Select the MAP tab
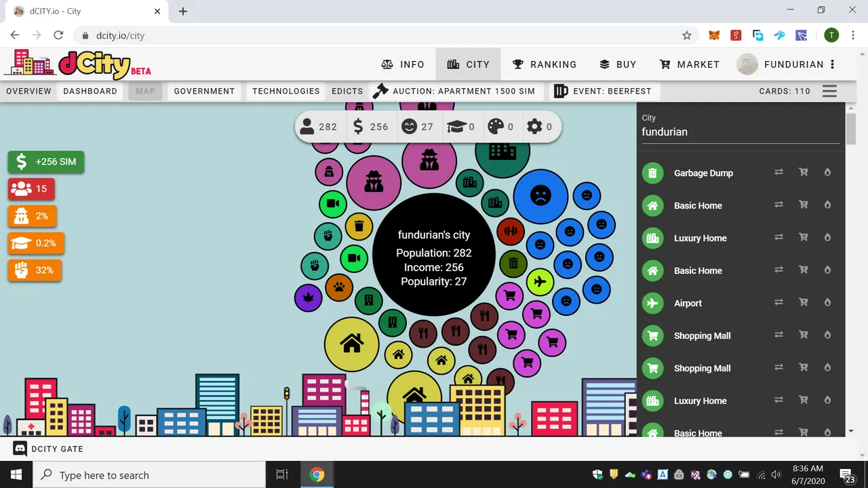 click(x=145, y=91)
